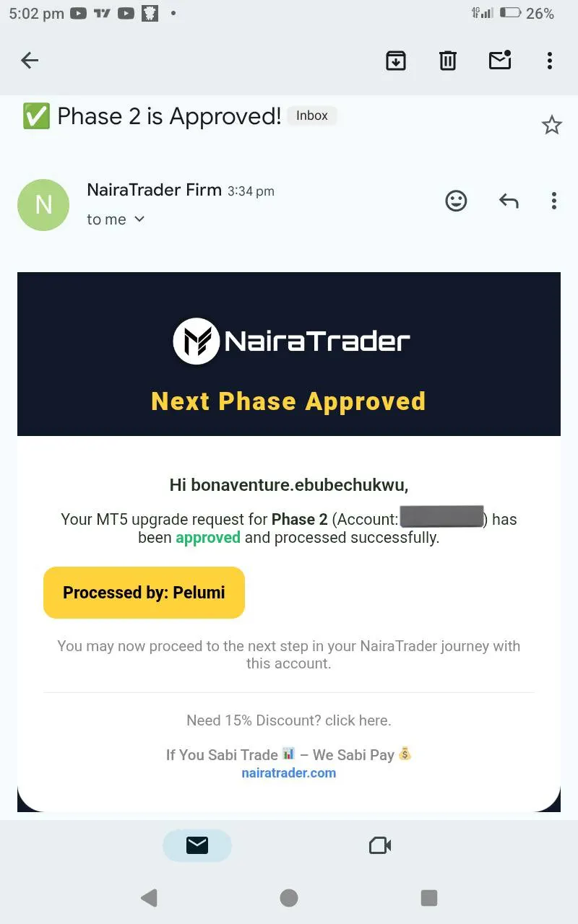Open the nairatrader.com link

(289, 773)
